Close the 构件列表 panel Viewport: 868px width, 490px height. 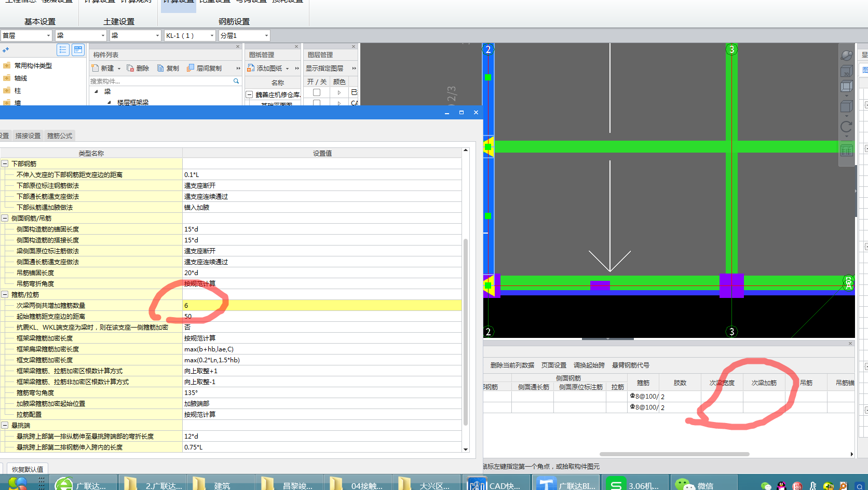tap(238, 47)
